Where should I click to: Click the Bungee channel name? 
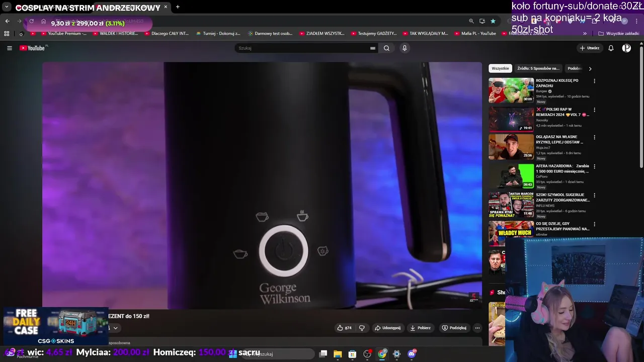pyautogui.click(x=541, y=92)
